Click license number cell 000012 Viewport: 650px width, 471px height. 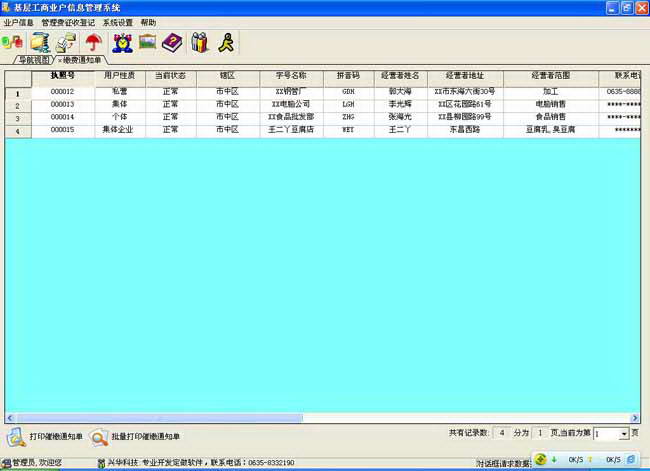click(x=63, y=92)
